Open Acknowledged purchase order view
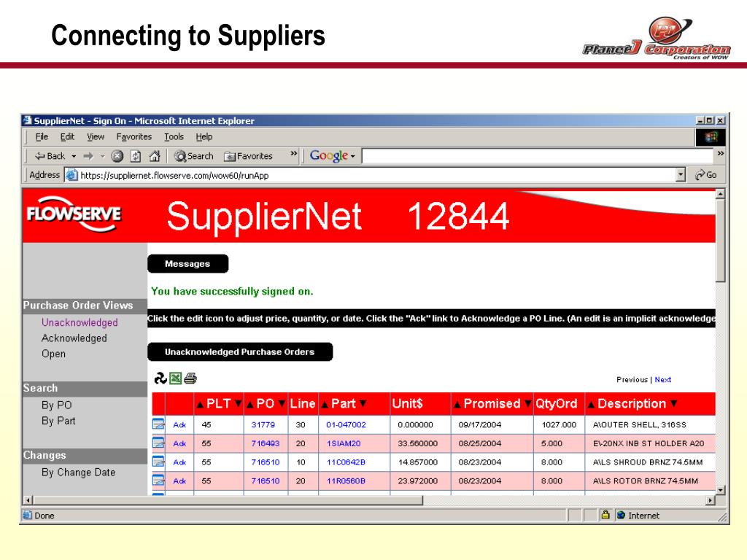The width and height of the screenshot is (747, 560). point(74,338)
